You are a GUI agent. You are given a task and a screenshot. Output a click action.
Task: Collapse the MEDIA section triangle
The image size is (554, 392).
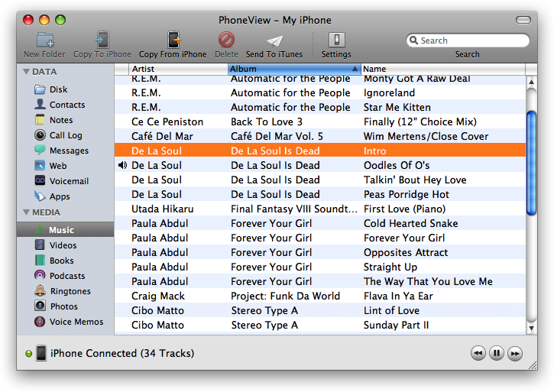point(26,212)
